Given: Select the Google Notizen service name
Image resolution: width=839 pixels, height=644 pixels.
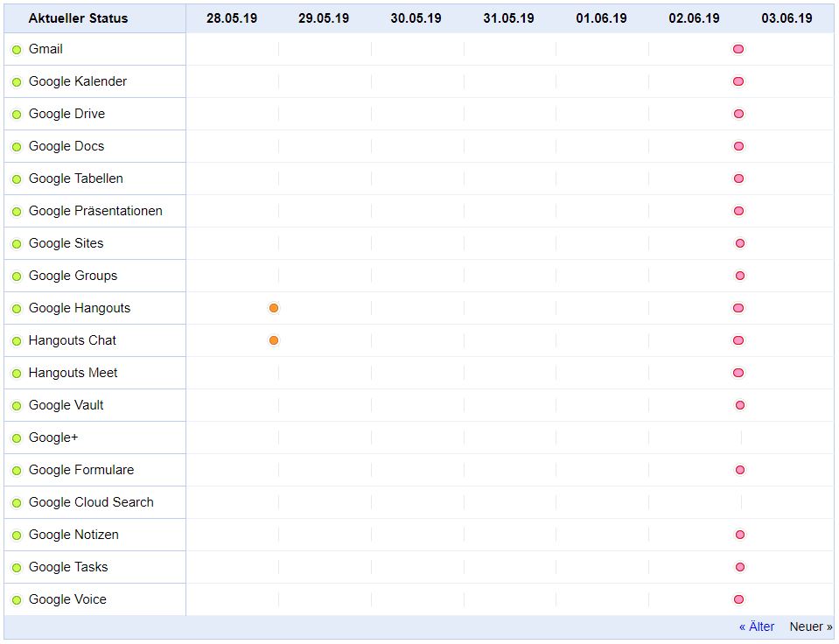Looking at the screenshot, I should (73, 535).
